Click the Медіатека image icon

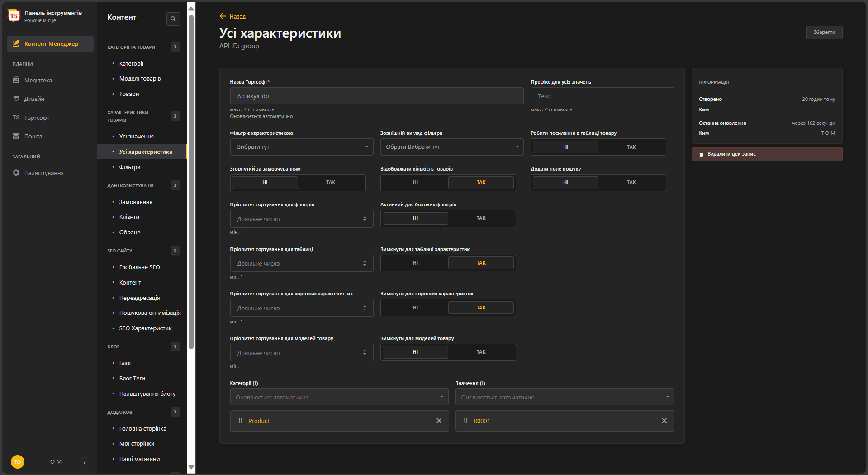[x=16, y=80]
